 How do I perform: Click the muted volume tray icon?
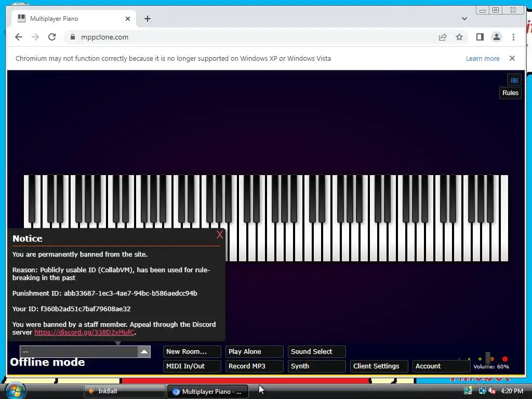[x=493, y=391]
